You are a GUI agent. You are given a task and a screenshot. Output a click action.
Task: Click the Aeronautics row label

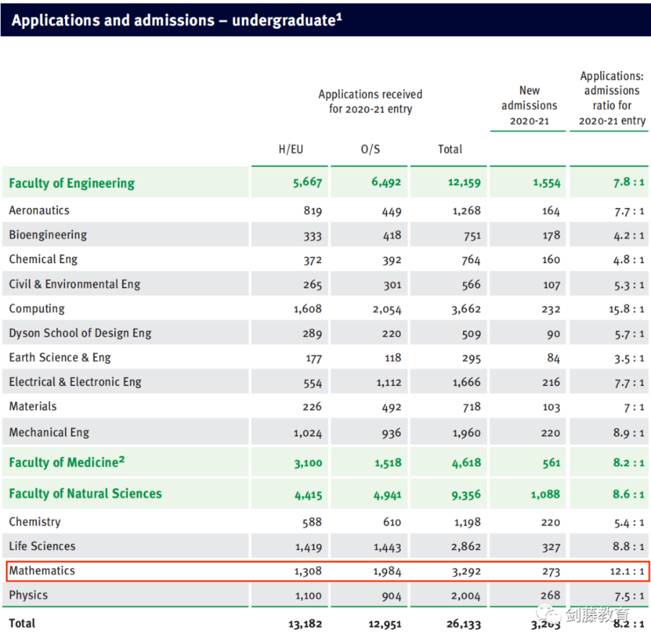[x=39, y=210]
